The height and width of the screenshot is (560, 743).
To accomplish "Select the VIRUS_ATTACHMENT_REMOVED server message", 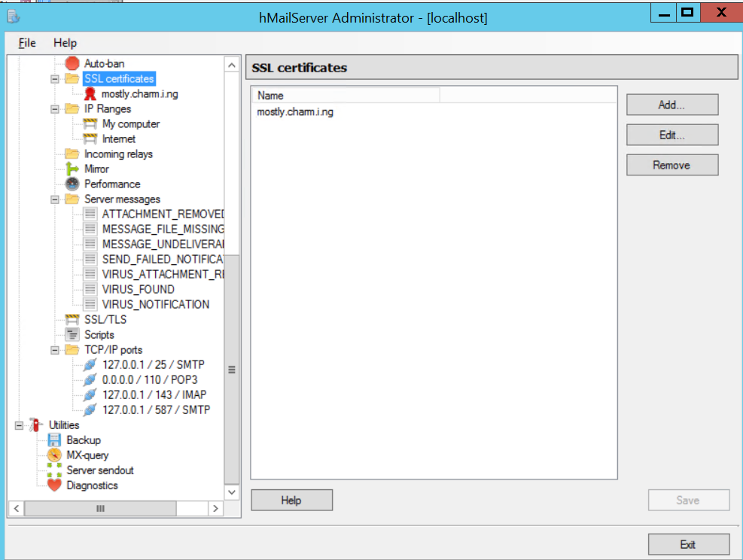I will point(163,275).
